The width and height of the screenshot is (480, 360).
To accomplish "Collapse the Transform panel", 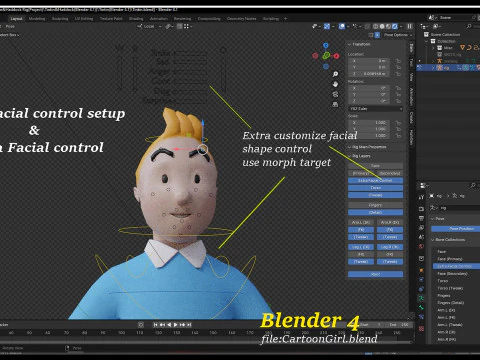I will (x=350, y=44).
